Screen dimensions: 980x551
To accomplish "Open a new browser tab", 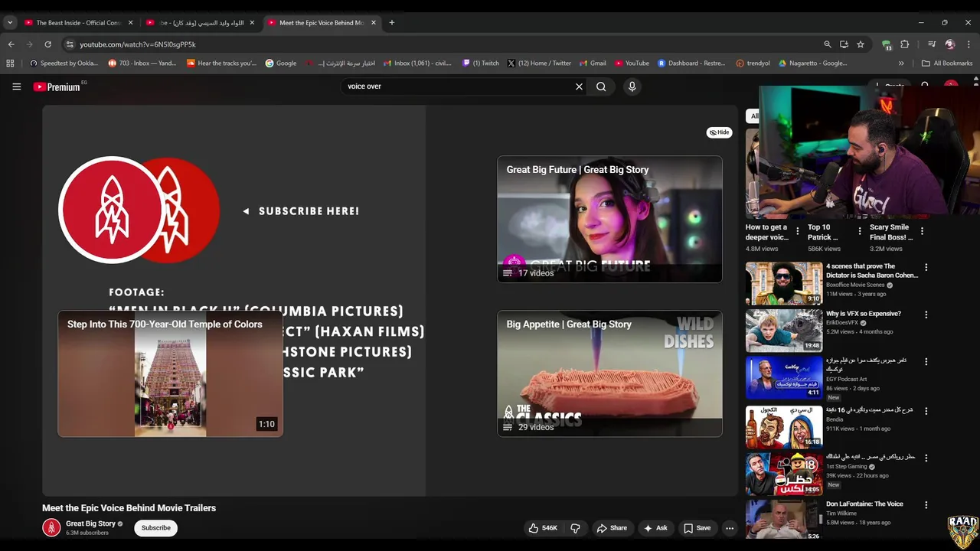I will 392,23.
